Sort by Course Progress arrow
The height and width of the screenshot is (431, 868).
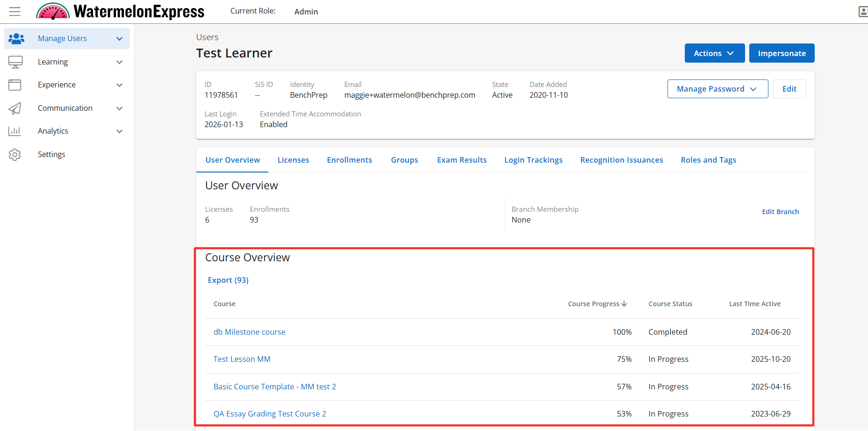pos(624,304)
